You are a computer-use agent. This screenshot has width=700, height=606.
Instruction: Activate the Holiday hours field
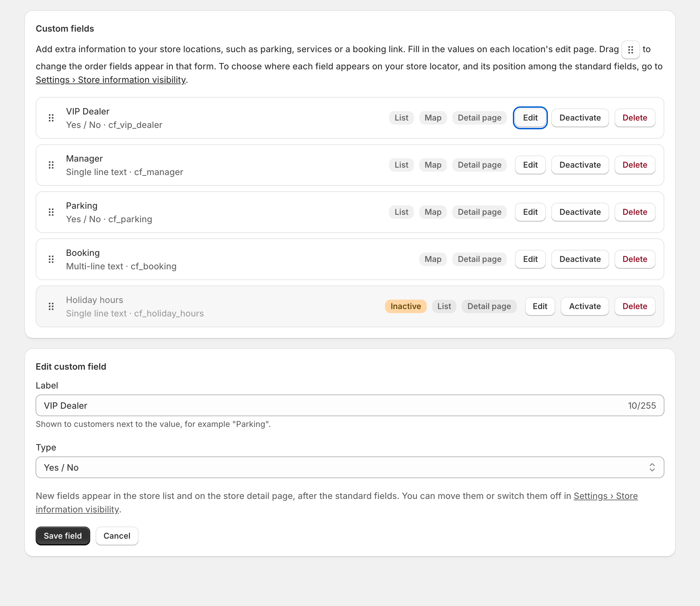[585, 306]
